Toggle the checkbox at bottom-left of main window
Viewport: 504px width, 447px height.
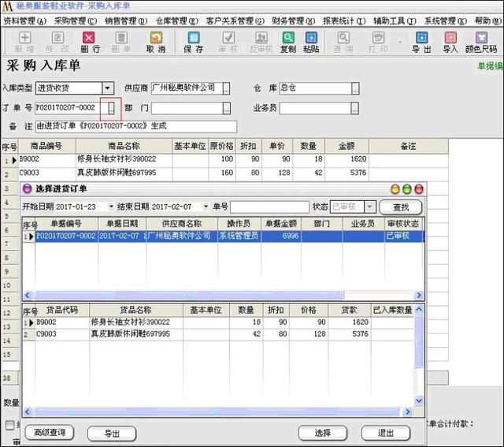10,425
